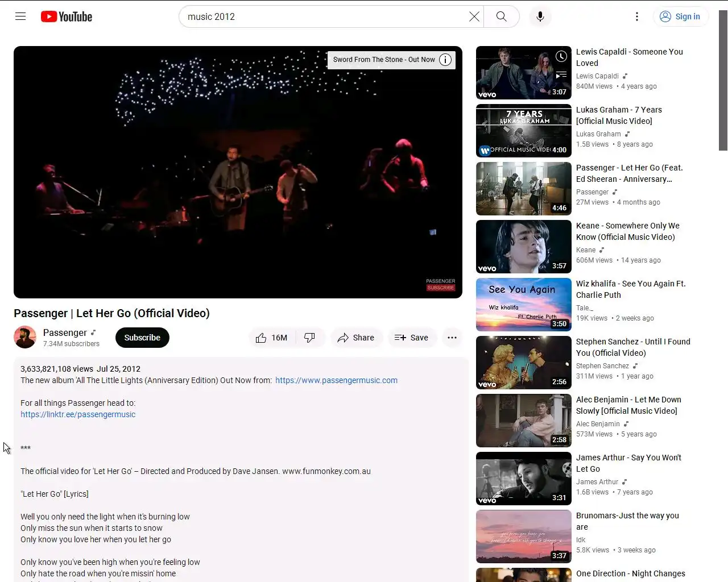Click the video player area
Image resolution: width=728 pixels, height=582 pixels.
click(238, 172)
